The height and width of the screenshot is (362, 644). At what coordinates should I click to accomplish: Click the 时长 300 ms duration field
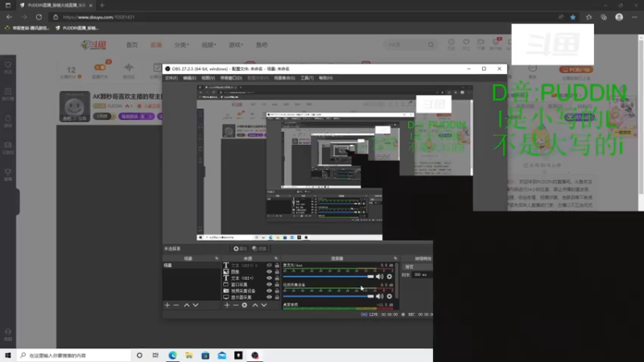click(423, 274)
